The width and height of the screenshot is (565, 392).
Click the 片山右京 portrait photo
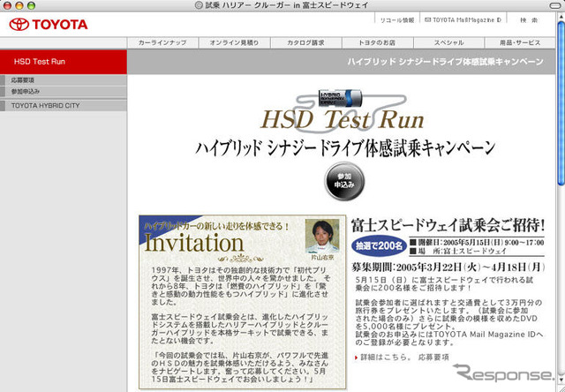tap(322, 236)
